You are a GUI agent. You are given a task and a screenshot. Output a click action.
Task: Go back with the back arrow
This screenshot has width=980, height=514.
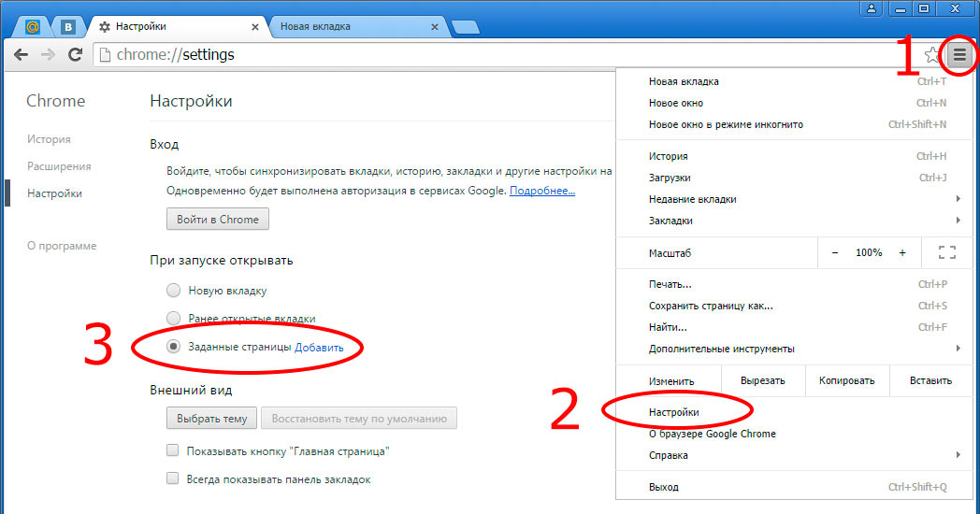point(22,55)
